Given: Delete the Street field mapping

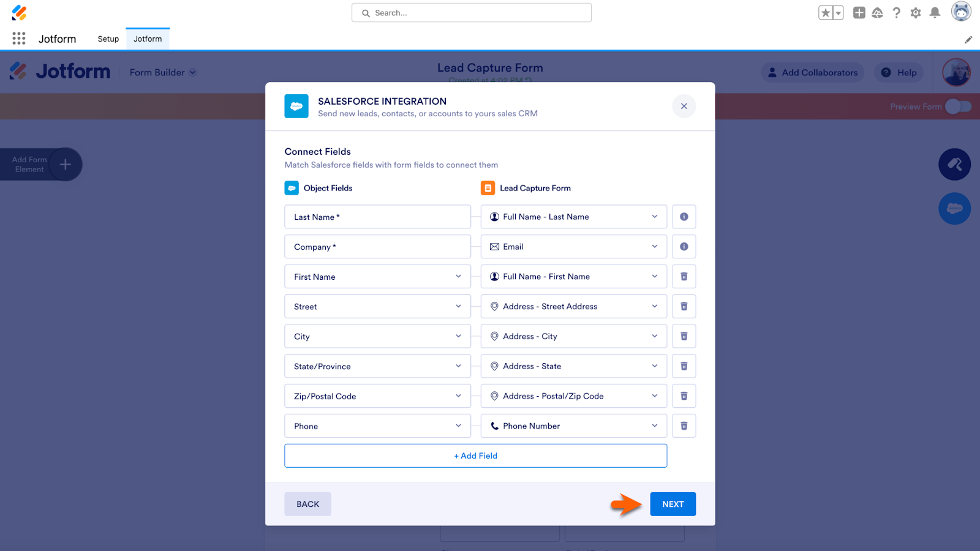Looking at the screenshot, I should tap(684, 307).
